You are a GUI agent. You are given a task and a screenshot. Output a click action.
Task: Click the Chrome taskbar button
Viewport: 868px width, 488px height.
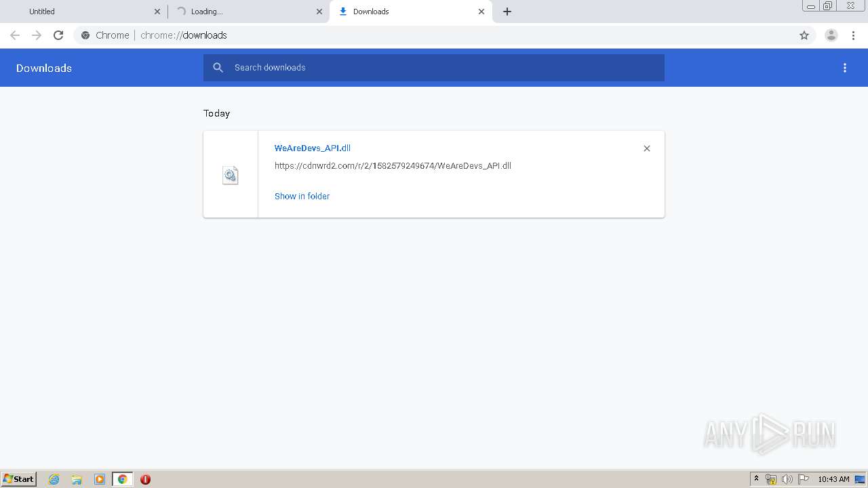122,479
